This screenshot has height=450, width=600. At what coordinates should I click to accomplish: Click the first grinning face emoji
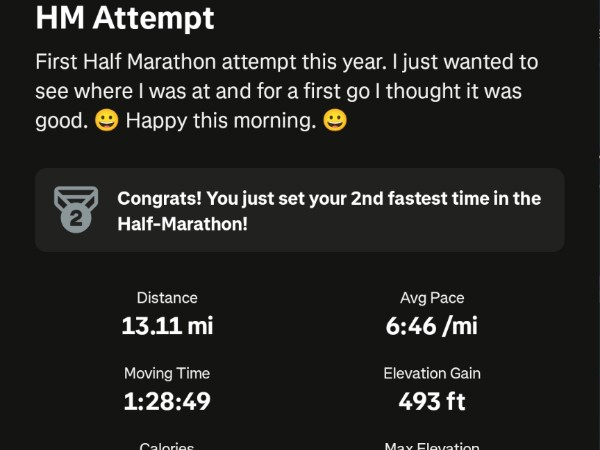point(106,122)
